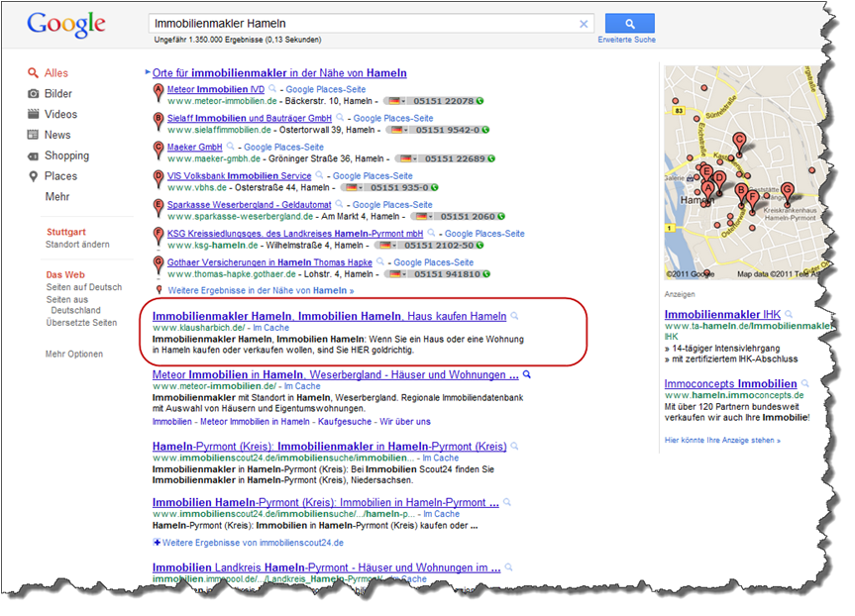855x616 pixels.
Task: Filter by Seiten auf Deutsch
Action: pyautogui.click(x=84, y=287)
